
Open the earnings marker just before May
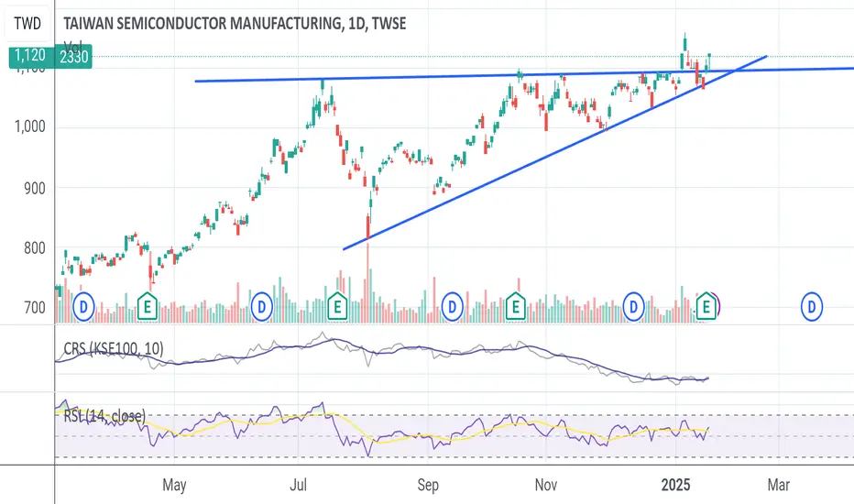[x=147, y=306]
